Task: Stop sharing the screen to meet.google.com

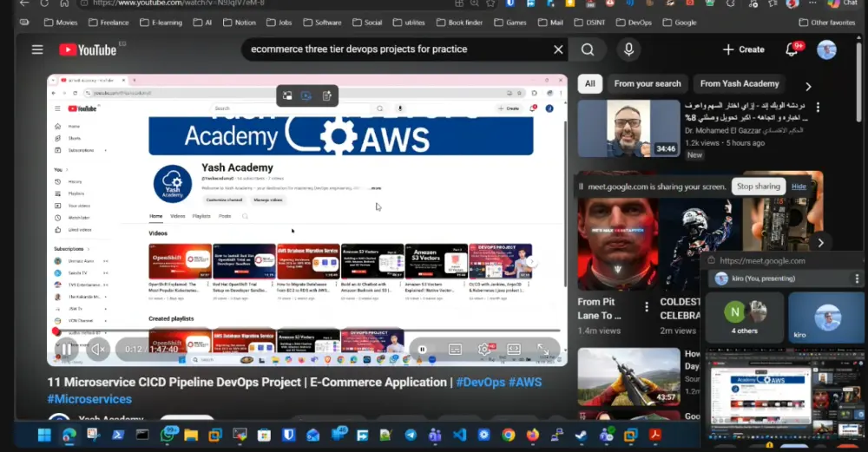Action: [758, 187]
